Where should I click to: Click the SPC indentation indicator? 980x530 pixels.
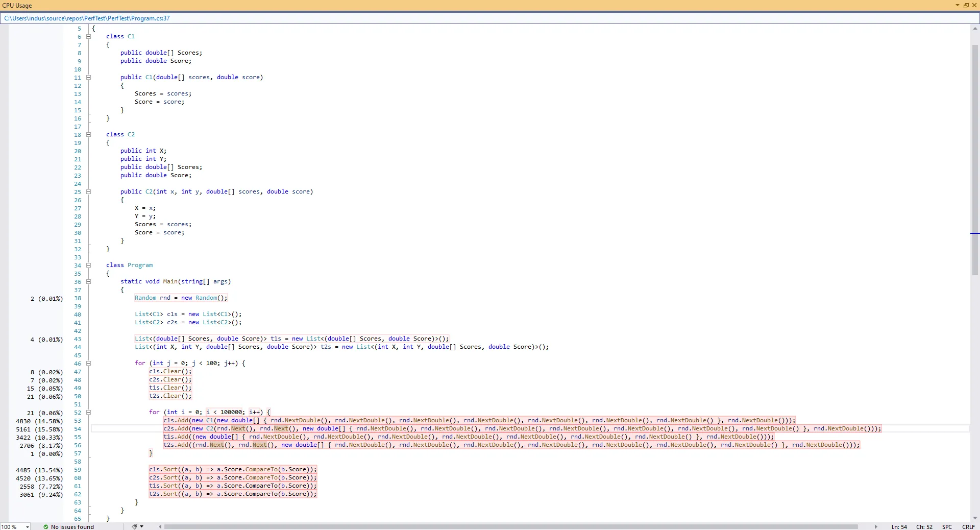point(947,526)
